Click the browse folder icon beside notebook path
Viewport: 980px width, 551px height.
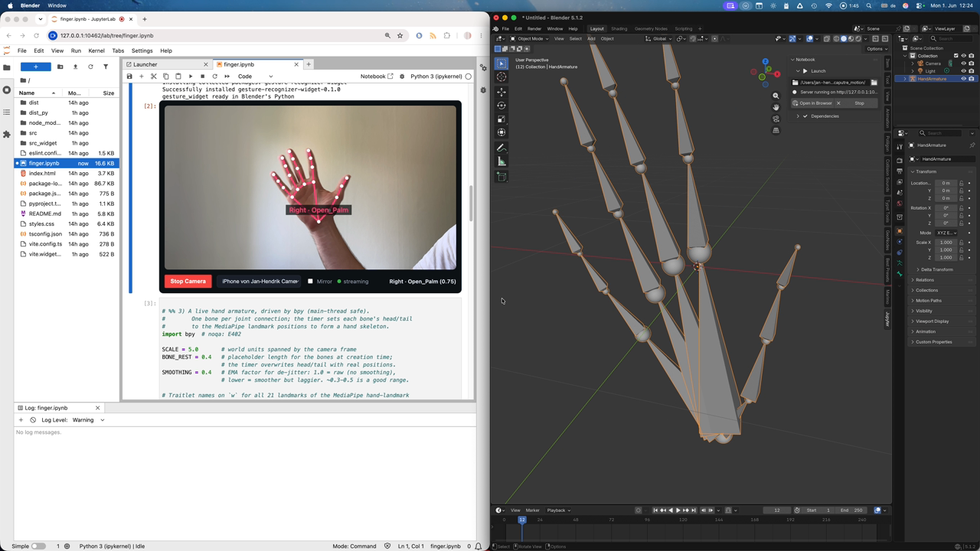pyautogui.click(x=874, y=82)
